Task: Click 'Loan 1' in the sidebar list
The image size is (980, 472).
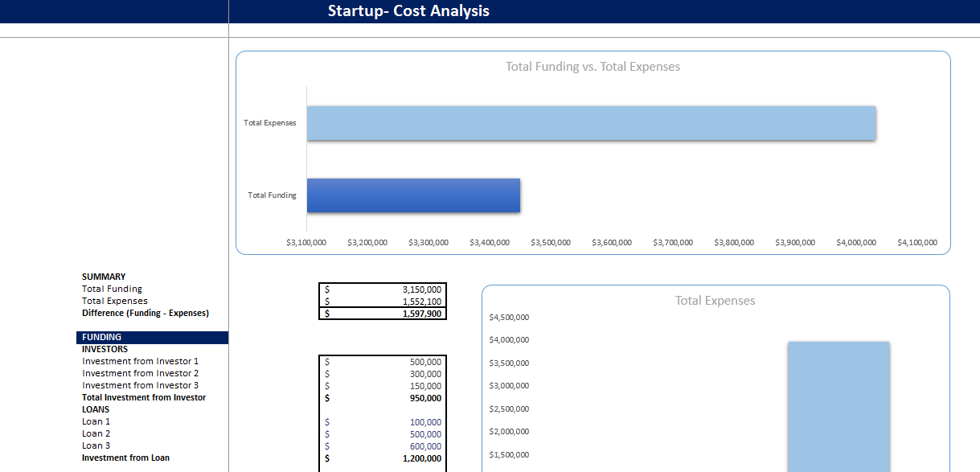Action: pyautogui.click(x=94, y=421)
